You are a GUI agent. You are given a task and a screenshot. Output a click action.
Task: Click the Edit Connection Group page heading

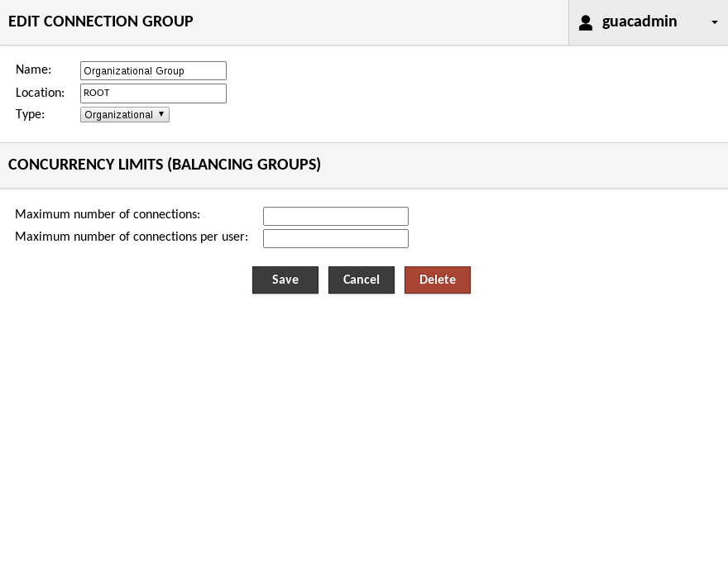[101, 22]
